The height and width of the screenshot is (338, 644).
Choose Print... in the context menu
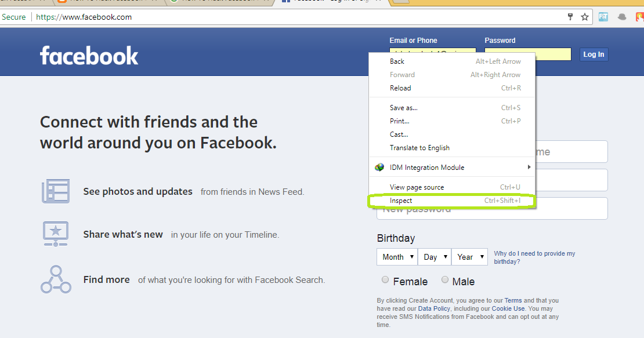[452, 121]
